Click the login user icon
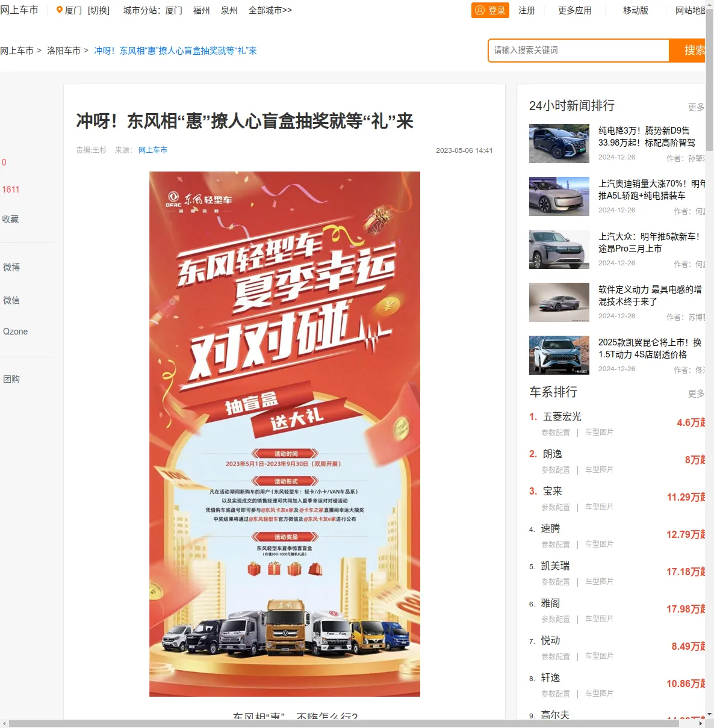The image size is (714, 728). [480, 10]
